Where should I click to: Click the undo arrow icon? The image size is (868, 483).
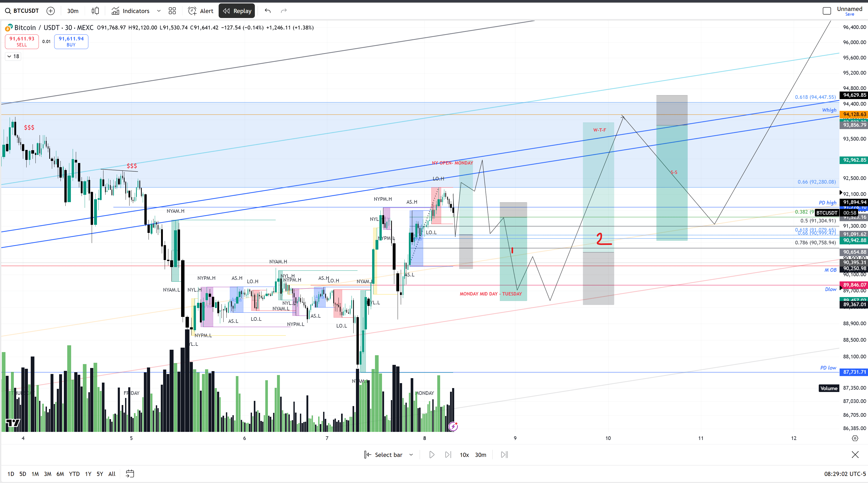(x=268, y=11)
